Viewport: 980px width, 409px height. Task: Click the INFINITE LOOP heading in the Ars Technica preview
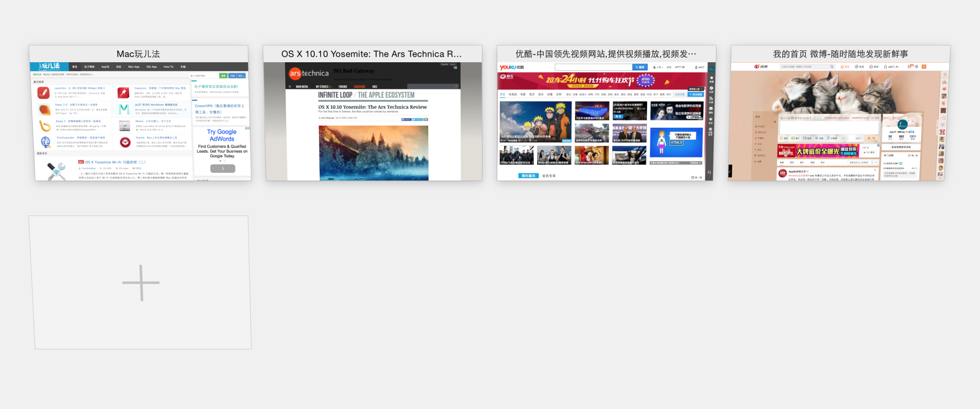tap(335, 95)
